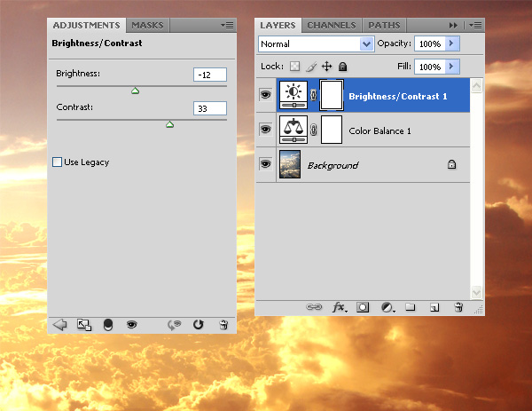Image resolution: width=532 pixels, height=411 pixels.
Task: Click the Contrast slider handle
Action: [170, 124]
